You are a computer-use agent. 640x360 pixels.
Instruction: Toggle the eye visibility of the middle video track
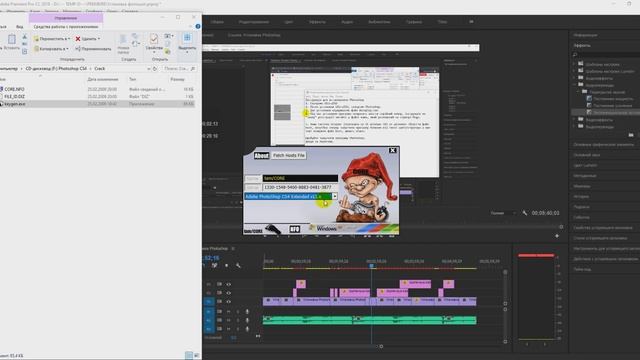tap(229, 293)
